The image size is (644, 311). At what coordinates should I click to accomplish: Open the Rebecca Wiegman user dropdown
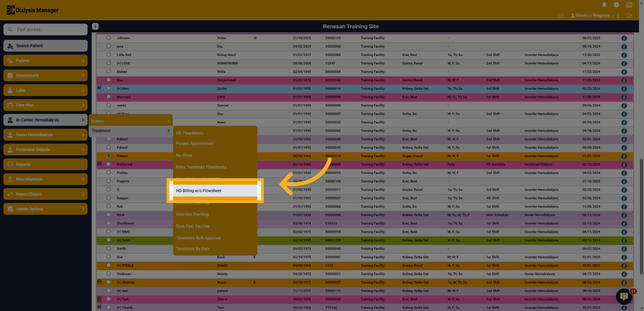592,16
